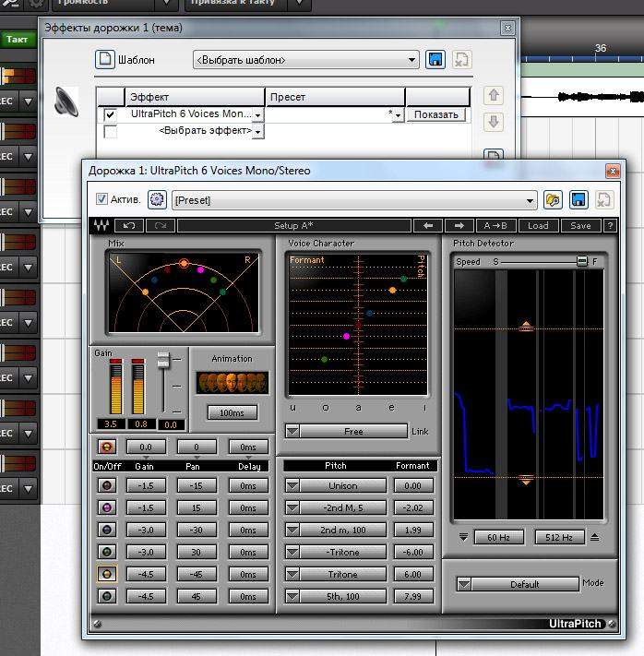Click the 60 Hz frequency field

(498, 537)
